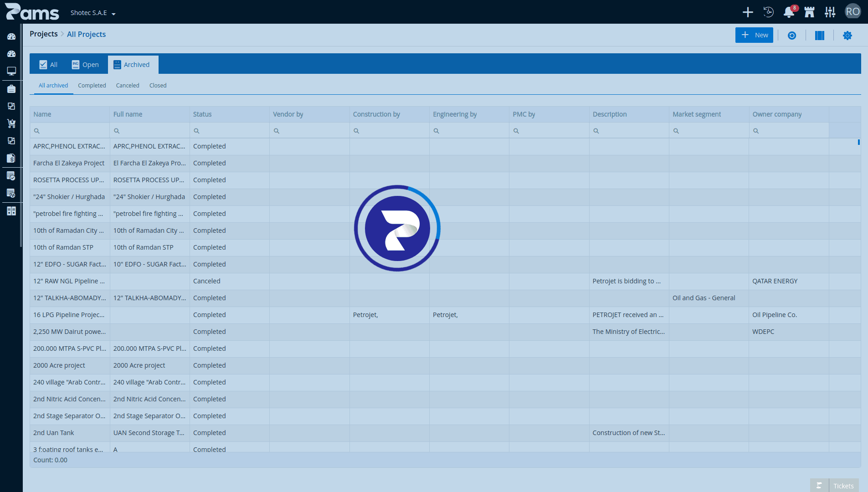Viewport: 868px width, 492px height.
Task: Click the plus add icon in top bar
Action: pyautogui.click(x=748, y=12)
